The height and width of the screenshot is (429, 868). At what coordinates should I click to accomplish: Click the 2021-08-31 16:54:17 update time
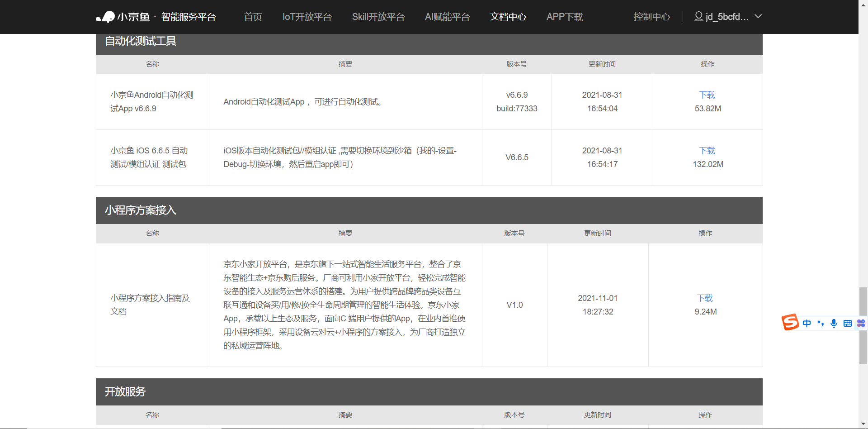click(602, 157)
